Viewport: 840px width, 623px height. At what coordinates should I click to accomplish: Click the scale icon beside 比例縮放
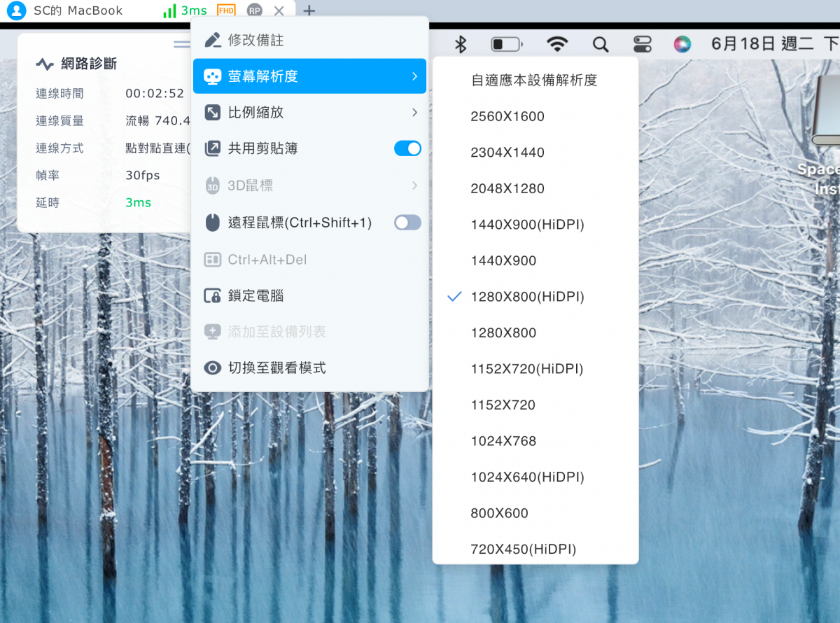pyautogui.click(x=213, y=113)
